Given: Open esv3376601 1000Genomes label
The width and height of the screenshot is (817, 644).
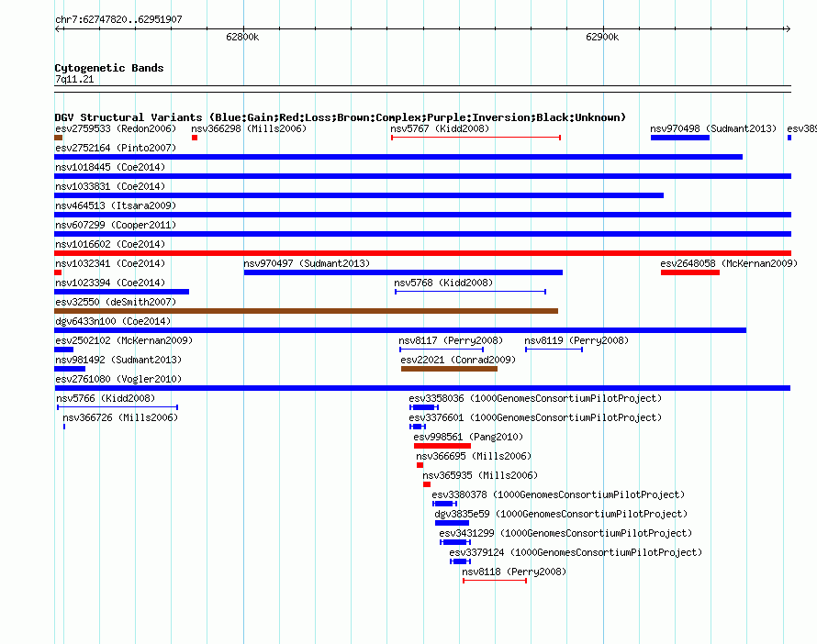Looking at the screenshot, I should point(535,417).
